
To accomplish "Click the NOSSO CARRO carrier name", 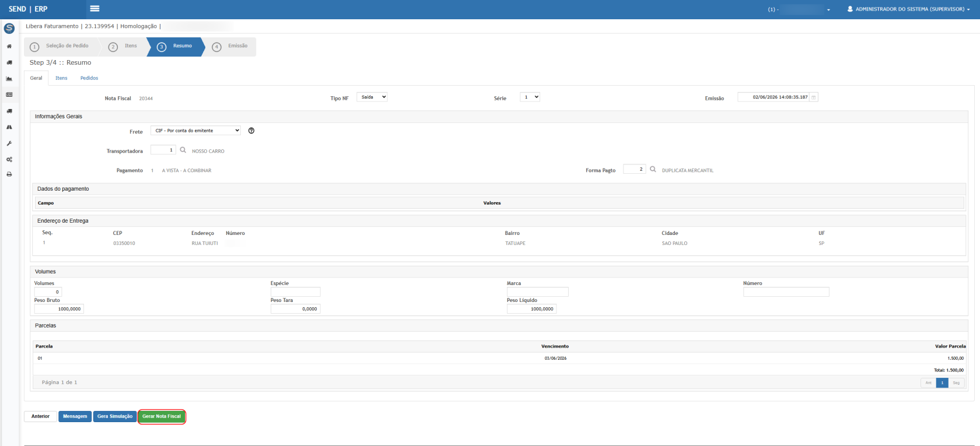I will tap(208, 151).
